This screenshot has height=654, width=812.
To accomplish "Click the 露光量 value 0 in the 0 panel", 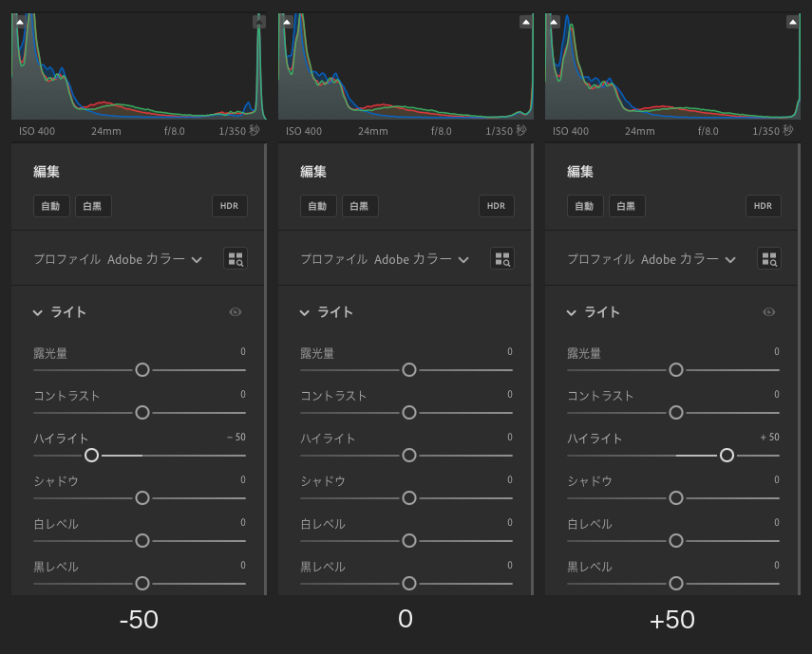I will pos(510,352).
